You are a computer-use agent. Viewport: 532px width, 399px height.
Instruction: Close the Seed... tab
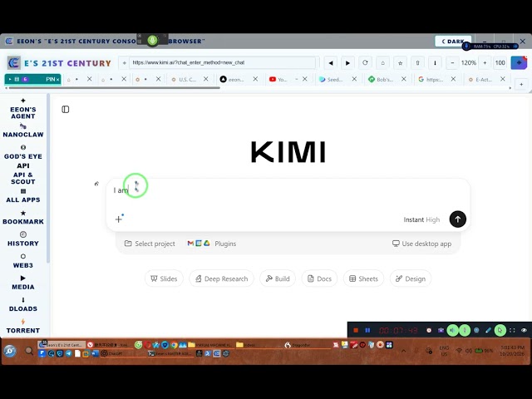(354, 79)
